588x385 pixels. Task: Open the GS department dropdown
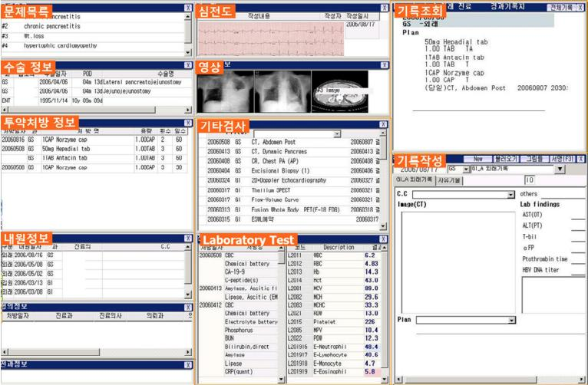(x=466, y=169)
